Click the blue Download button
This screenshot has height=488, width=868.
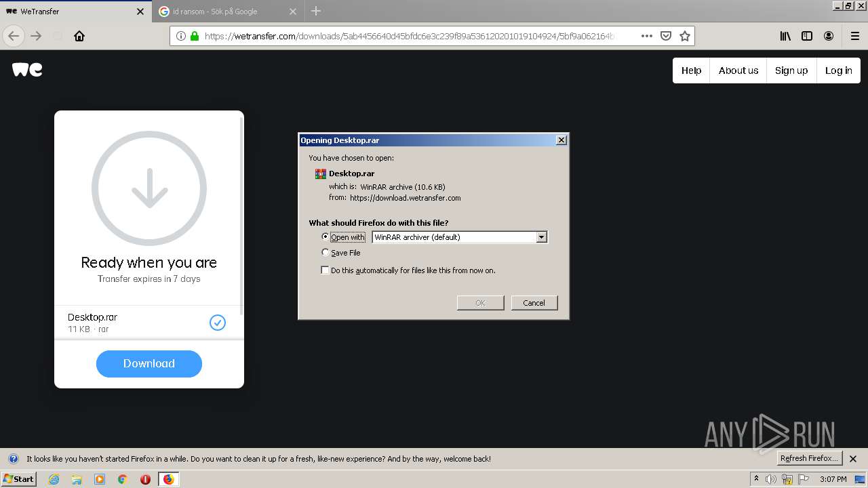[x=149, y=363]
